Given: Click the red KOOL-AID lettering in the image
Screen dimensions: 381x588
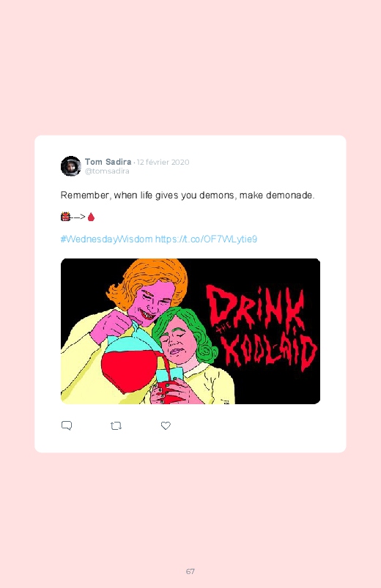Looking at the screenshot, I should click(270, 351).
